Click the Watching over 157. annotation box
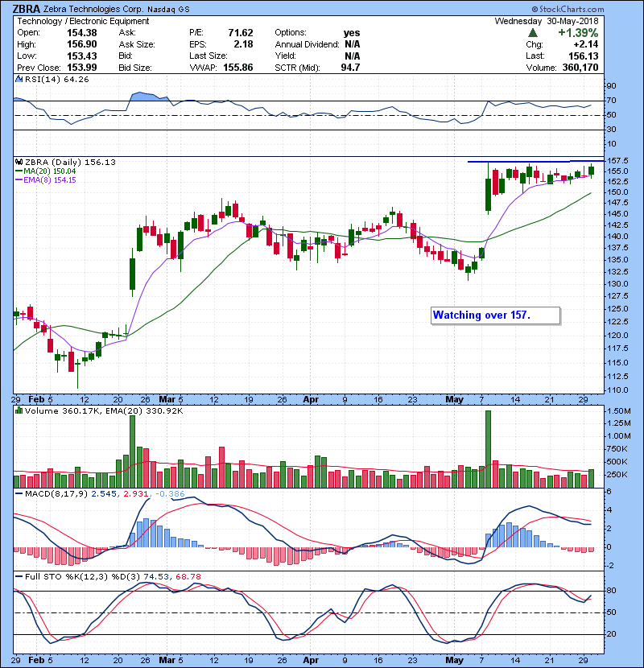 pyautogui.click(x=495, y=315)
